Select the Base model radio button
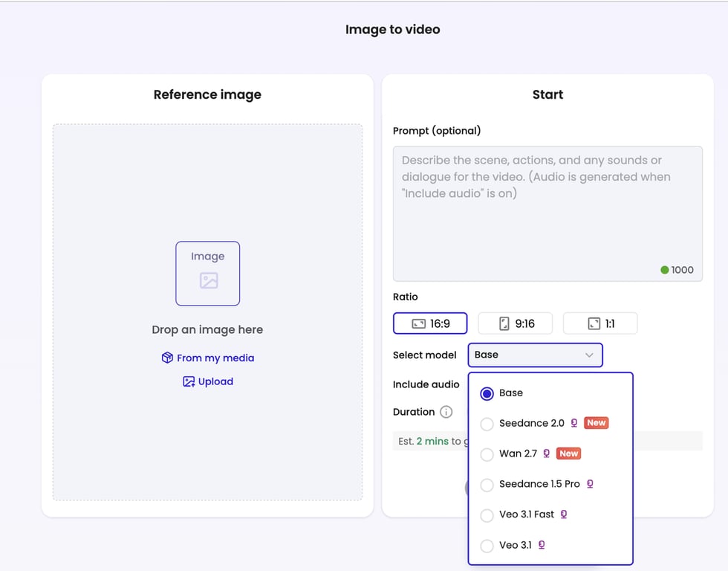 click(x=487, y=393)
